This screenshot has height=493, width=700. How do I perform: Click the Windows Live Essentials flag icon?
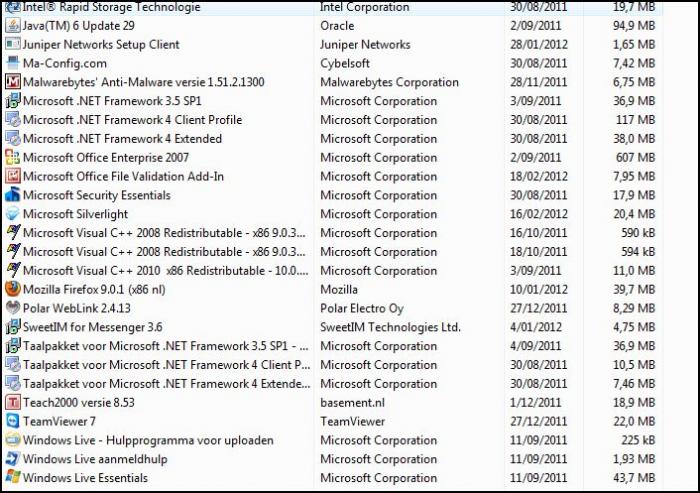click(12, 478)
